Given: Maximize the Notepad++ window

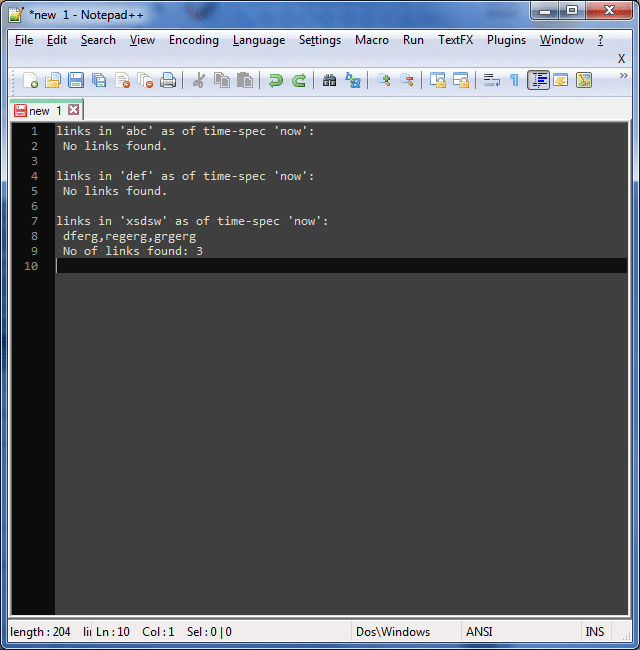Looking at the screenshot, I should (572, 11).
